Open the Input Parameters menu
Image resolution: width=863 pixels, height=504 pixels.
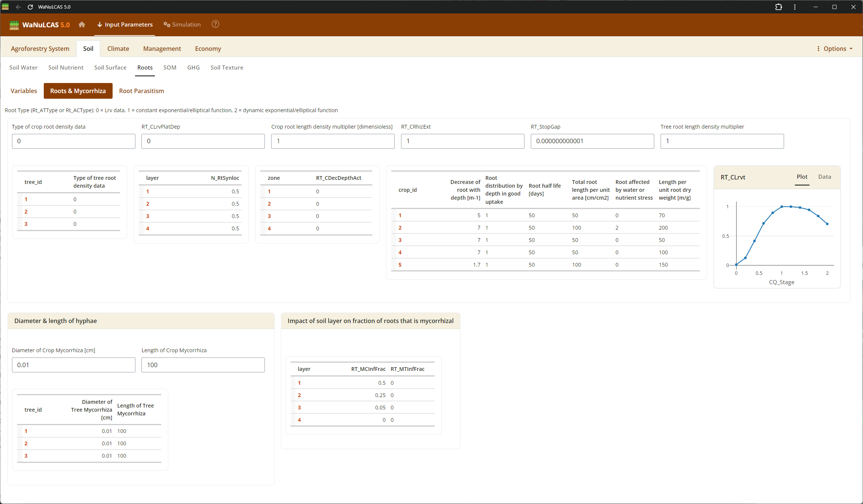pos(125,25)
